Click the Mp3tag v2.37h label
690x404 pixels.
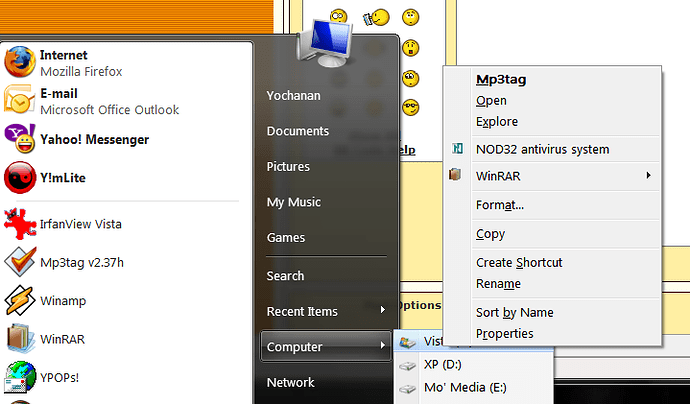pos(82,263)
